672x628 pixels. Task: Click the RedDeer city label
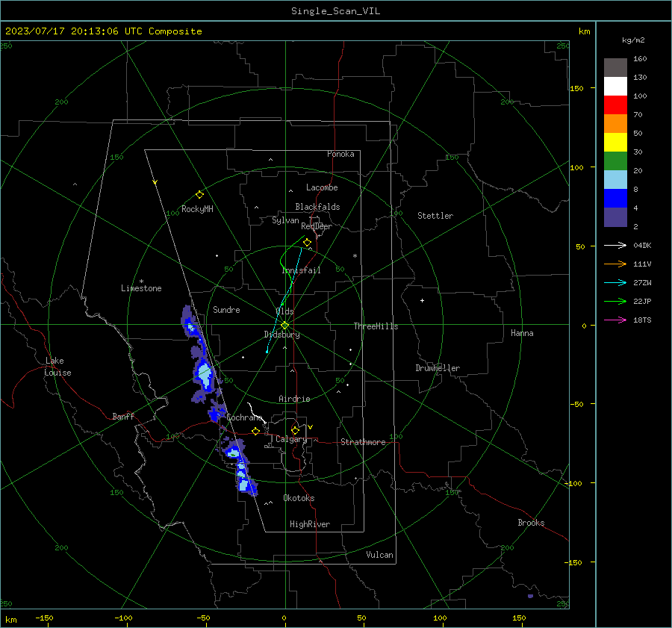point(317,226)
